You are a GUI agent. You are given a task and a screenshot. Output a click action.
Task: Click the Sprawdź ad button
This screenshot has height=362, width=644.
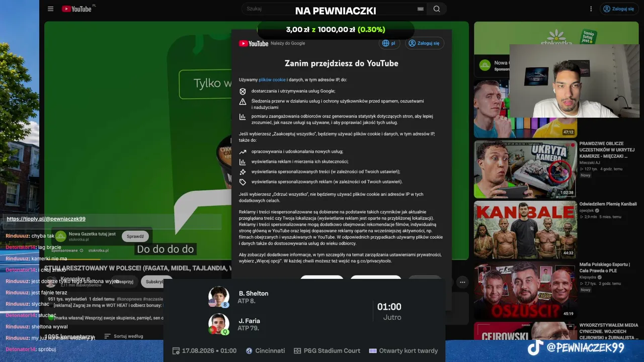click(x=135, y=236)
